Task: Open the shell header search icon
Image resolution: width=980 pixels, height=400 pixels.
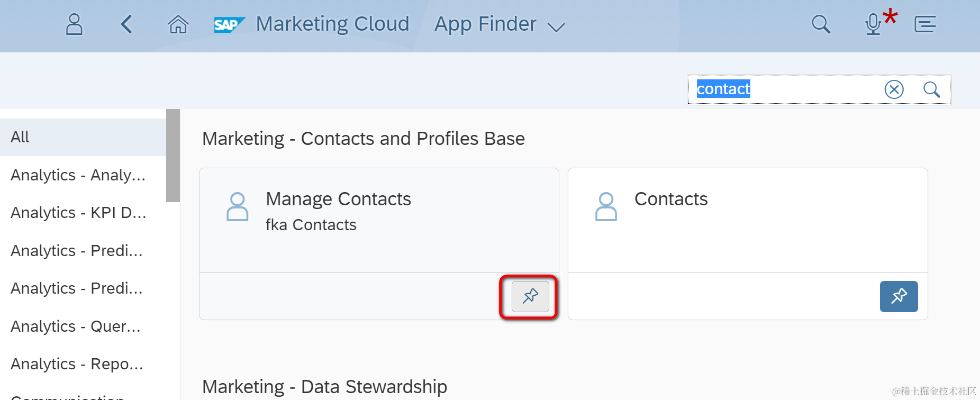Action: point(821,24)
